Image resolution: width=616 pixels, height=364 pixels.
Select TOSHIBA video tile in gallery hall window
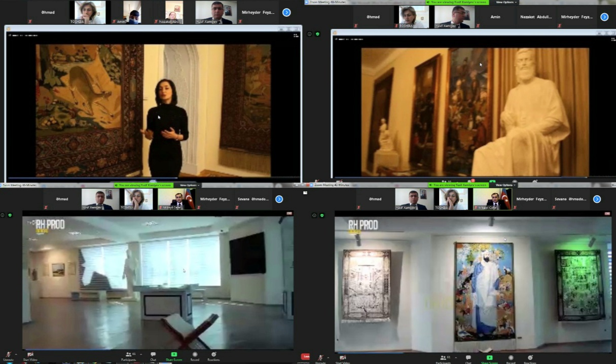click(138, 199)
